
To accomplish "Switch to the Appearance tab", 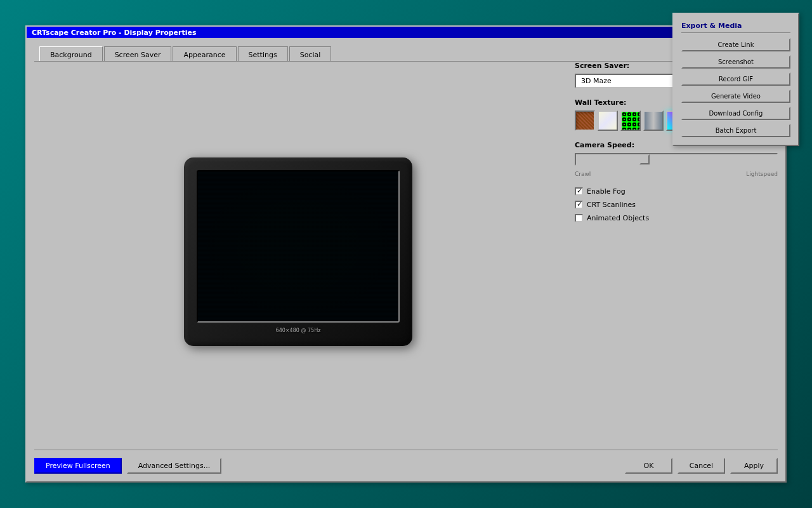I will (204, 54).
